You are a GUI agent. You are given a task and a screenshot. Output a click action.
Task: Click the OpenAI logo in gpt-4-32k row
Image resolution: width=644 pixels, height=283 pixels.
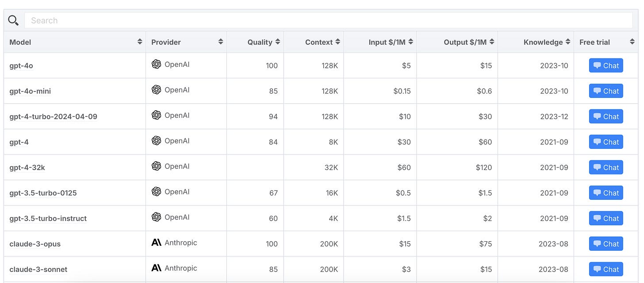156,166
